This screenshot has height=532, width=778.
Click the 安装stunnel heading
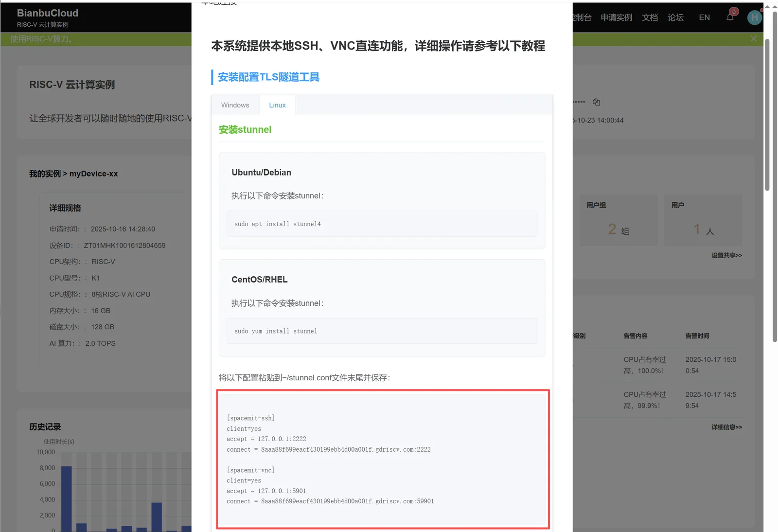click(x=245, y=130)
